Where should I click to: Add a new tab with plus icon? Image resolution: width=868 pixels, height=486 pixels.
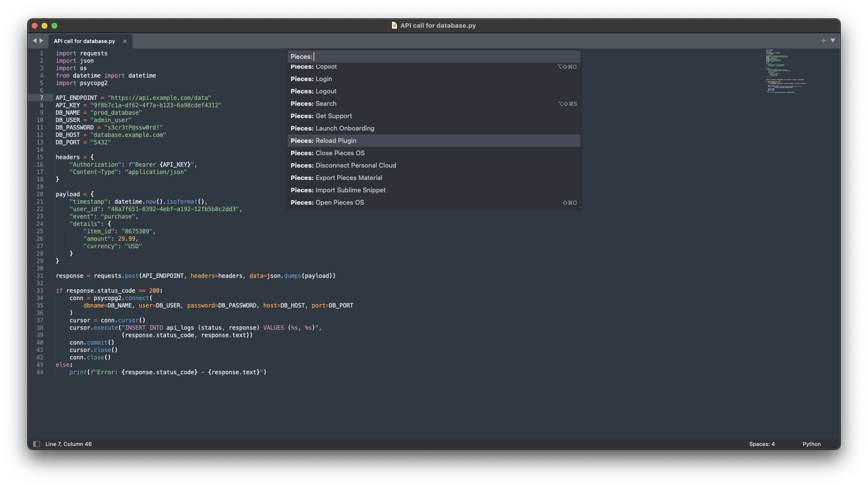point(823,41)
